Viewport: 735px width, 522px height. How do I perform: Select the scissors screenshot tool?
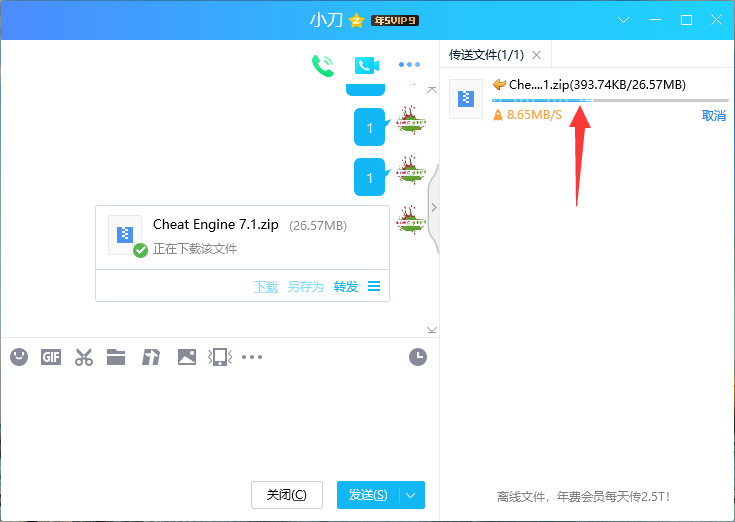tap(84, 357)
